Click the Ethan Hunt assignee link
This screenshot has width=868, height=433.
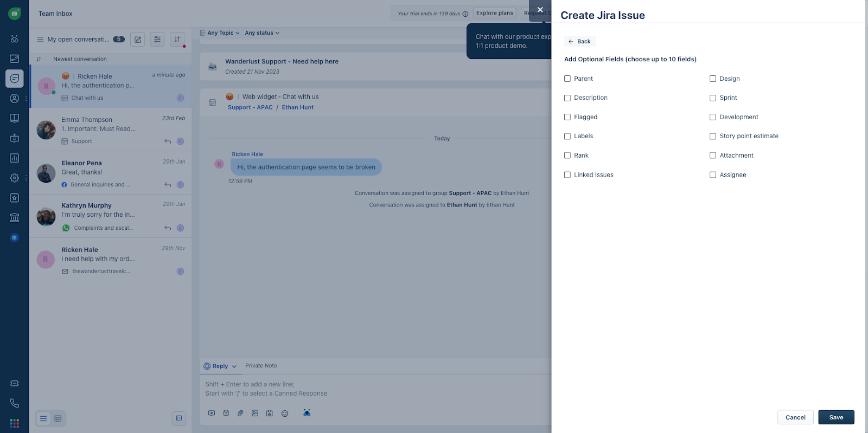(297, 107)
